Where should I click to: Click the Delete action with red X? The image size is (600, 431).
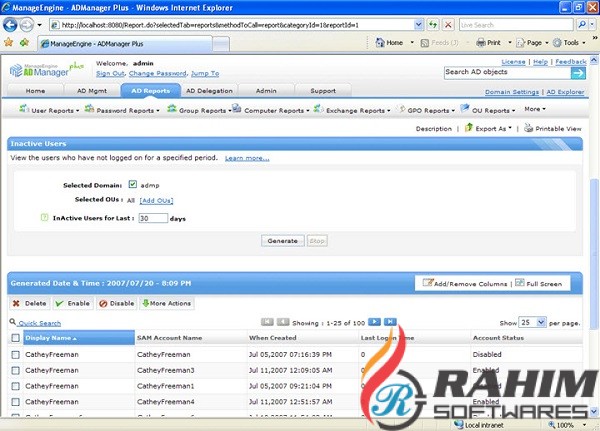(x=29, y=304)
